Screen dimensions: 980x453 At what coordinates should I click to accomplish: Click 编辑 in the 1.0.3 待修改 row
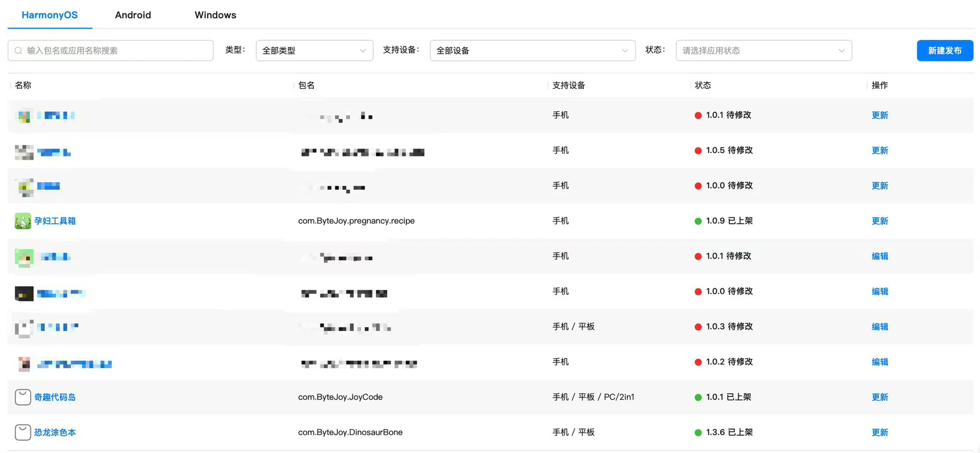[880, 326]
